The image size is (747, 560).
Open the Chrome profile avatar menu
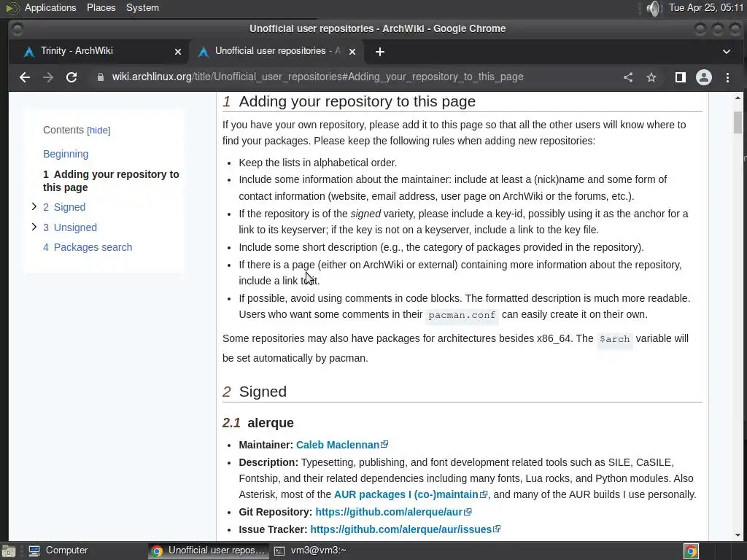point(704,77)
